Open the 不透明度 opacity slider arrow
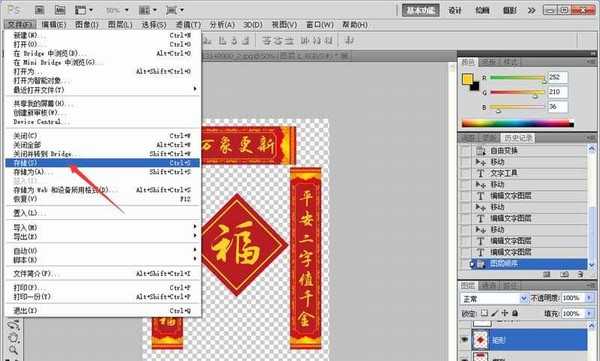The width and height of the screenshot is (600, 361). point(589,298)
